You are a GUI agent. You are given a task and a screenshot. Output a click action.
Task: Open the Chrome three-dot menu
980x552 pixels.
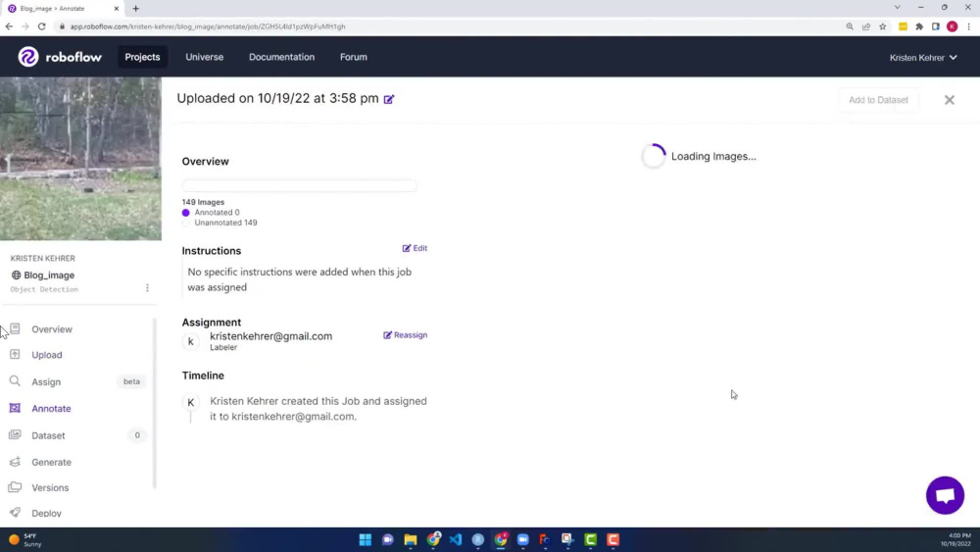click(969, 26)
